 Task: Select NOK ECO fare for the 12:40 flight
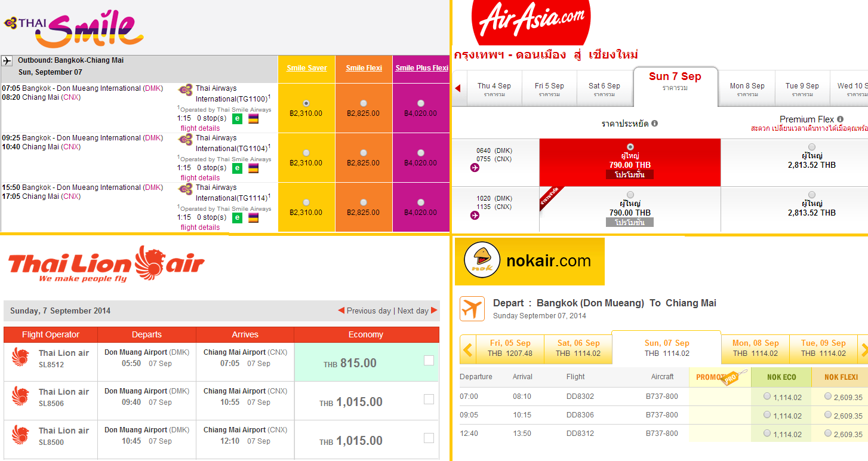(767, 433)
